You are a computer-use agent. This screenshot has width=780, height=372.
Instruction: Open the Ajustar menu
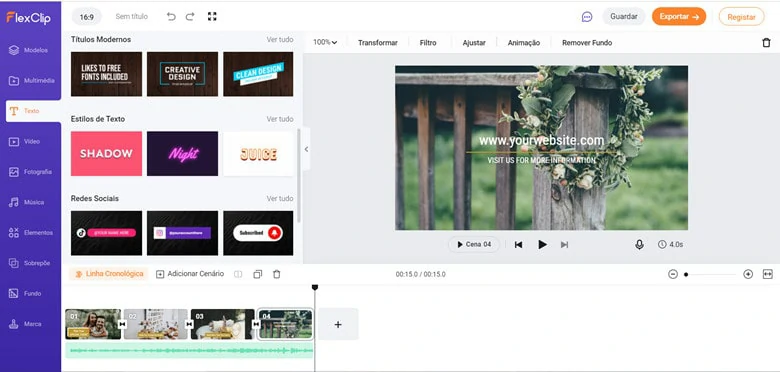(x=474, y=43)
